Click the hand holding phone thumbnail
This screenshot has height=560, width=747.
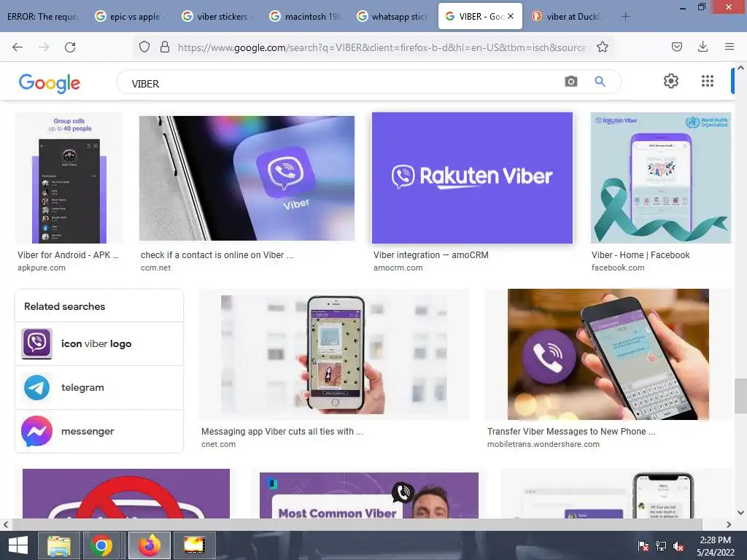334,354
